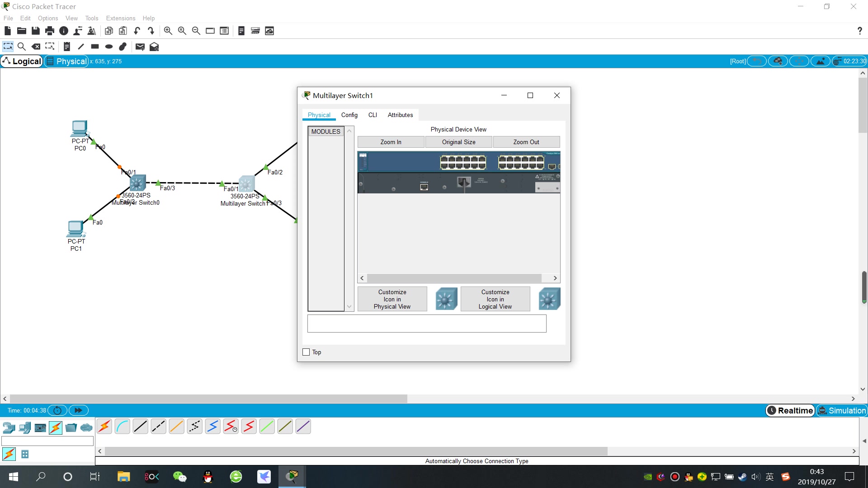Click the Zoom In button in Physical Device View
Viewport: 868px width, 488px height.
coord(391,142)
